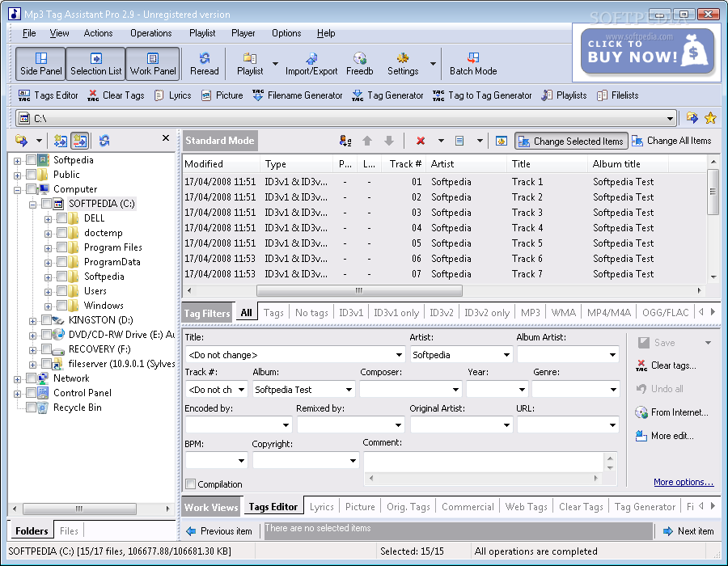Switch to Batch Mode
728x566 pixels.
[x=473, y=64]
